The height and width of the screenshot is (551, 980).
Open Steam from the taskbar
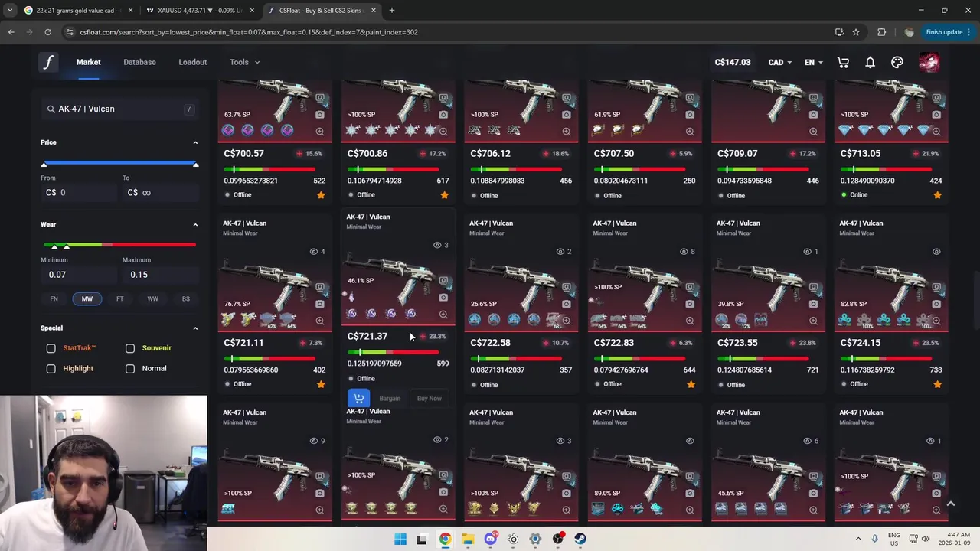coord(580,539)
